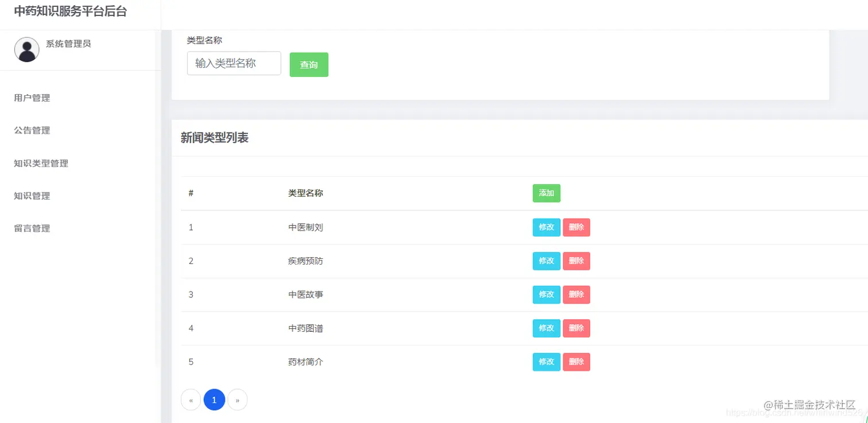
Task: Click 修改 for 中医制刘 row
Action: 547,227
